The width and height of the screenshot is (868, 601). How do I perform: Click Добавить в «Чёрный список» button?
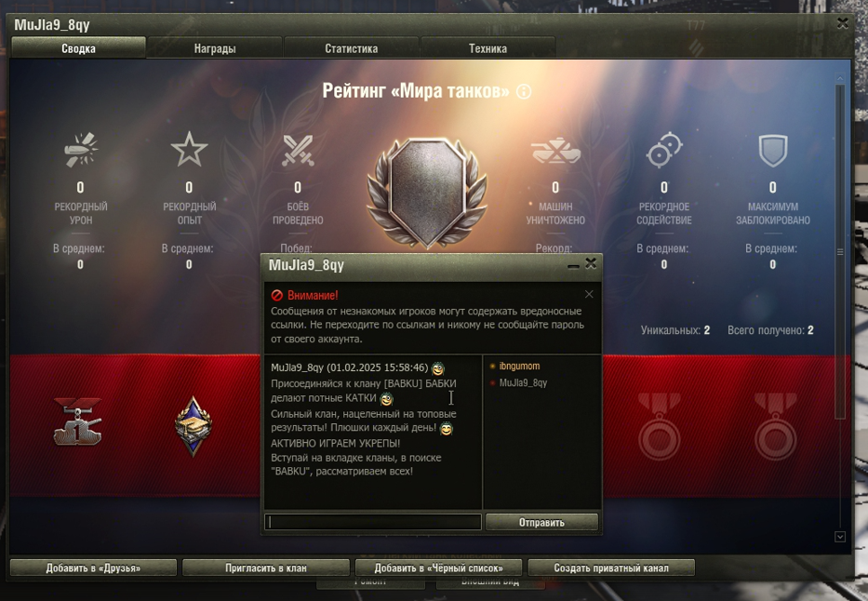point(438,568)
